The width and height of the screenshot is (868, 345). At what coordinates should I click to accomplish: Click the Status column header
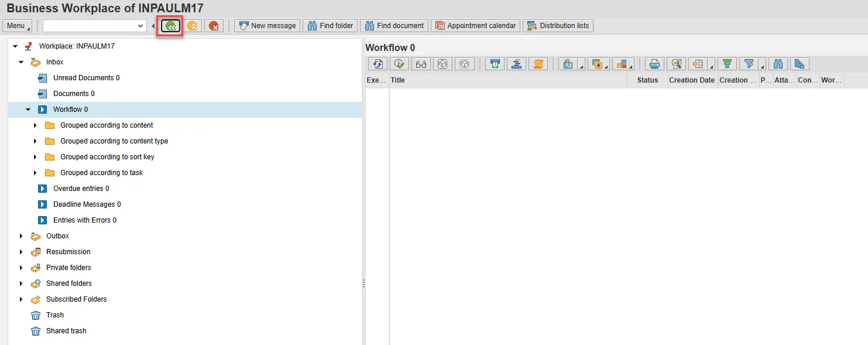647,80
